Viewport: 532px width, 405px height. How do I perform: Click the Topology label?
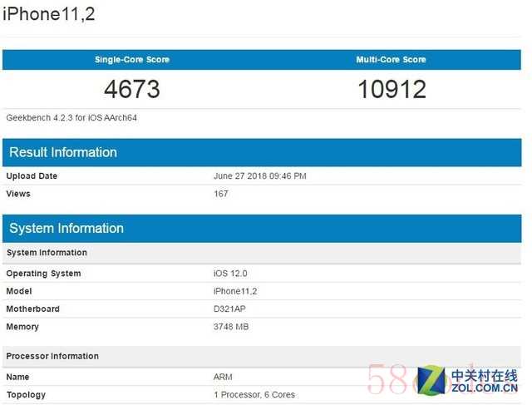(26, 395)
